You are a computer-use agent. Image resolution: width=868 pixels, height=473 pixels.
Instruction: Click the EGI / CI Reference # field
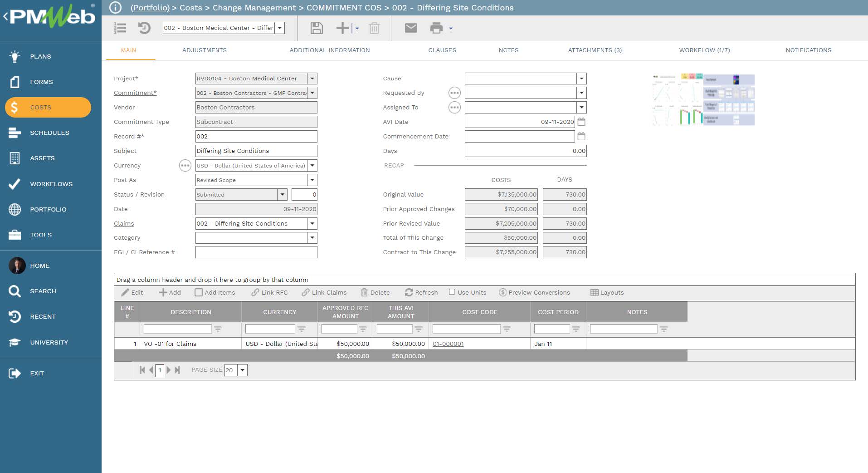tap(256, 252)
